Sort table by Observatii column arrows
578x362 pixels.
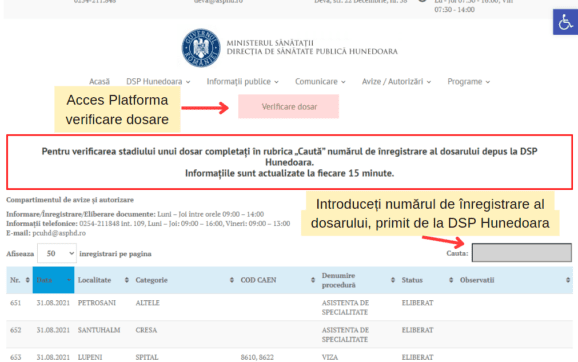568,280
